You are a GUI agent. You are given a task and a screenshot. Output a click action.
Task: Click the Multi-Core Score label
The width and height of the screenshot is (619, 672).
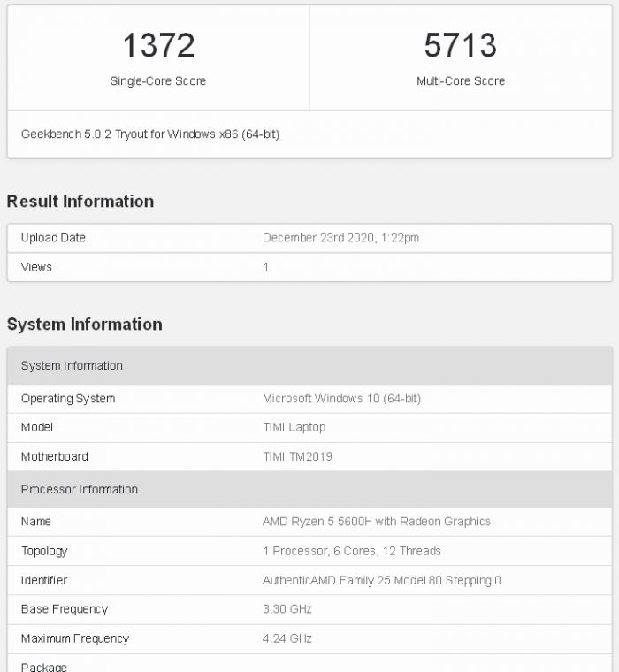(461, 80)
